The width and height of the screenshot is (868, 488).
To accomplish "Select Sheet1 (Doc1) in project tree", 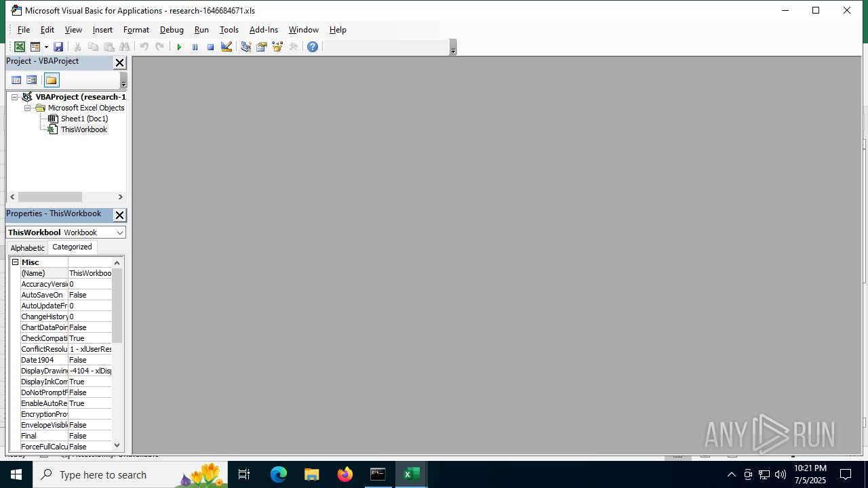I will (x=84, y=119).
